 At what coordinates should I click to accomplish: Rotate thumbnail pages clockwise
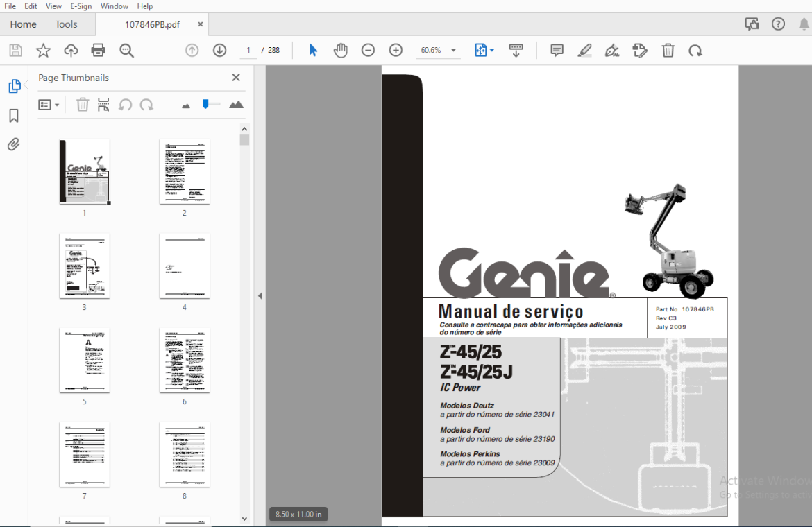pyautogui.click(x=146, y=105)
